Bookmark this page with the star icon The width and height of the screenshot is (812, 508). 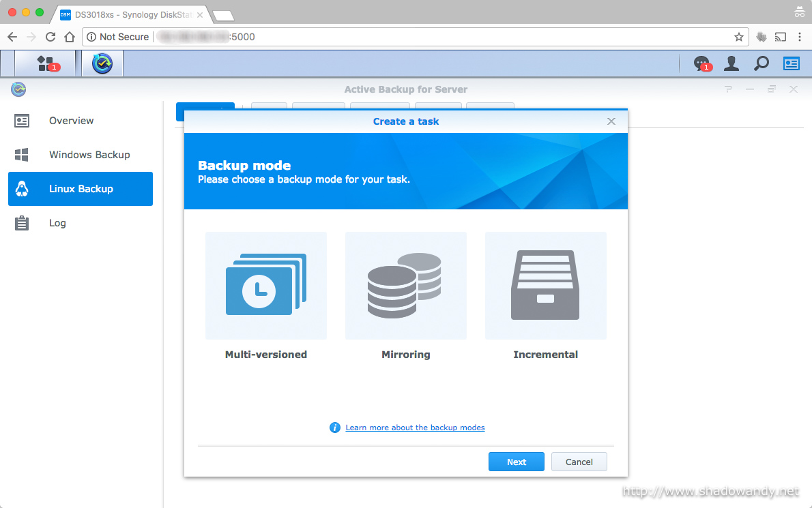(x=739, y=37)
